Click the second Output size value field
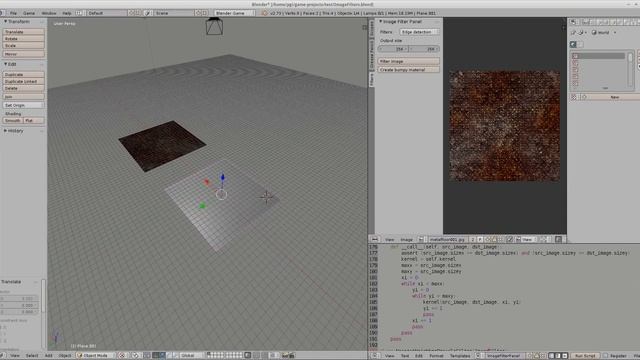The height and width of the screenshot is (360, 640). point(424,49)
